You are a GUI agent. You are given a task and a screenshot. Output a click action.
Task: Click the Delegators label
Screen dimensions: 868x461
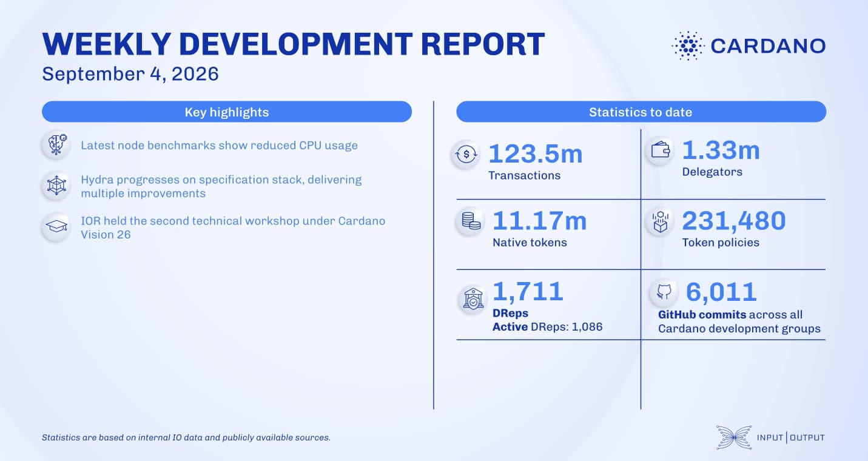(x=712, y=172)
